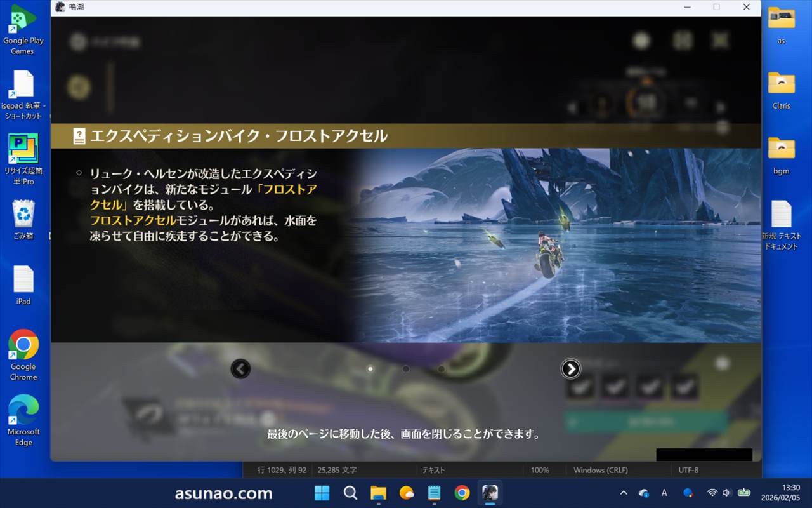Open the Wuthering Waves taskbar icon
The height and width of the screenshot is (508, 812).
(490, 493)
